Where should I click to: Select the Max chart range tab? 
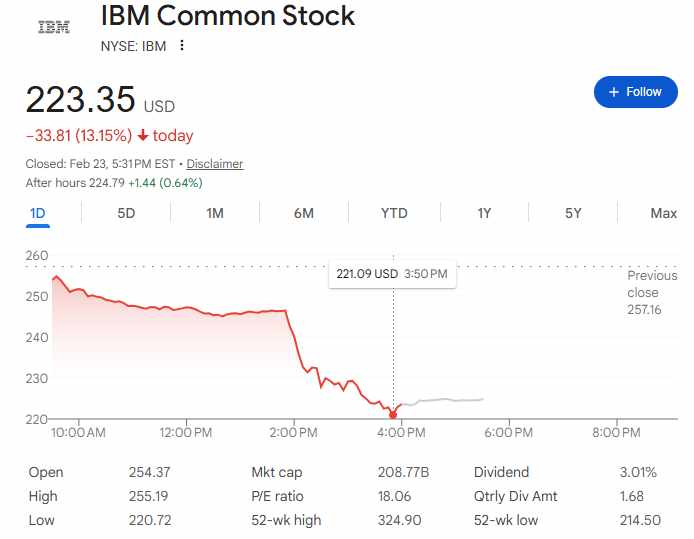coord(663,213)
